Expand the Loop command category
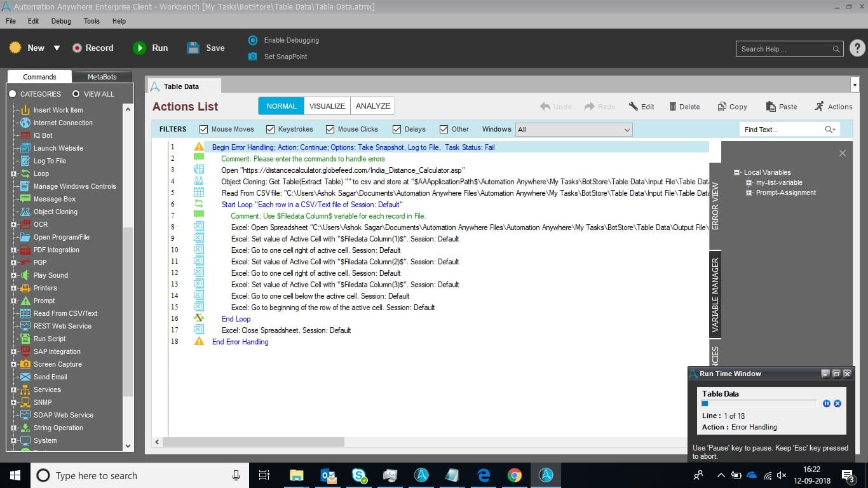This screenshot has width=868, height=488. click(x=13, y=173)
